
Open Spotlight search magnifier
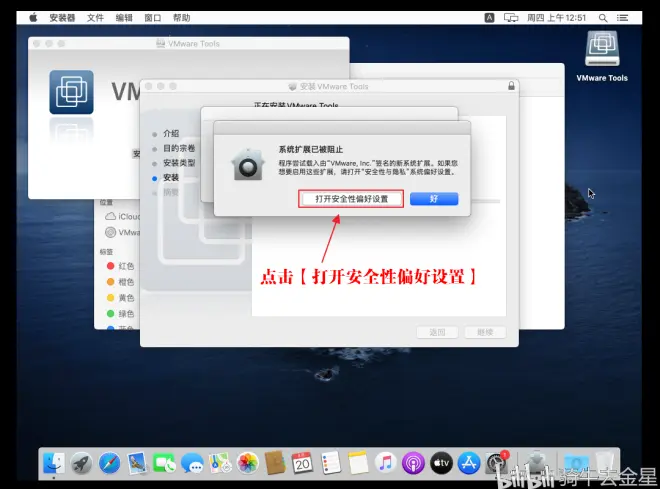(603, 18)
